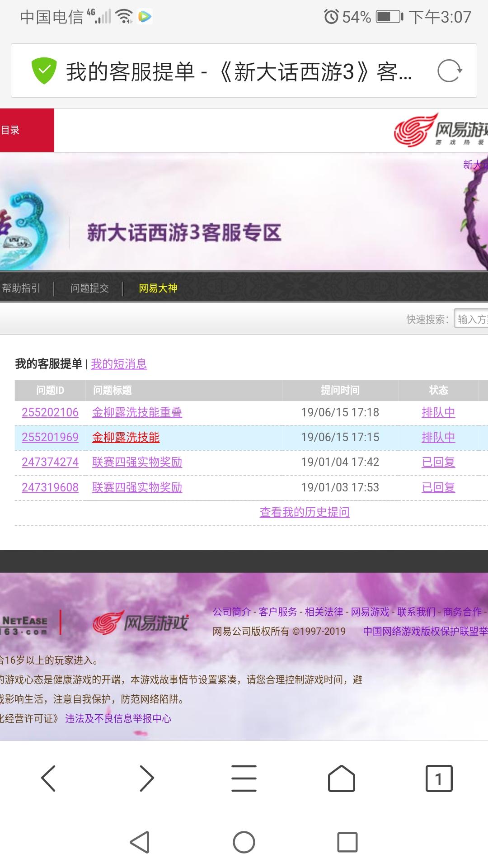
Task: Open ticket ID 255202106
Action: [50, 412]
